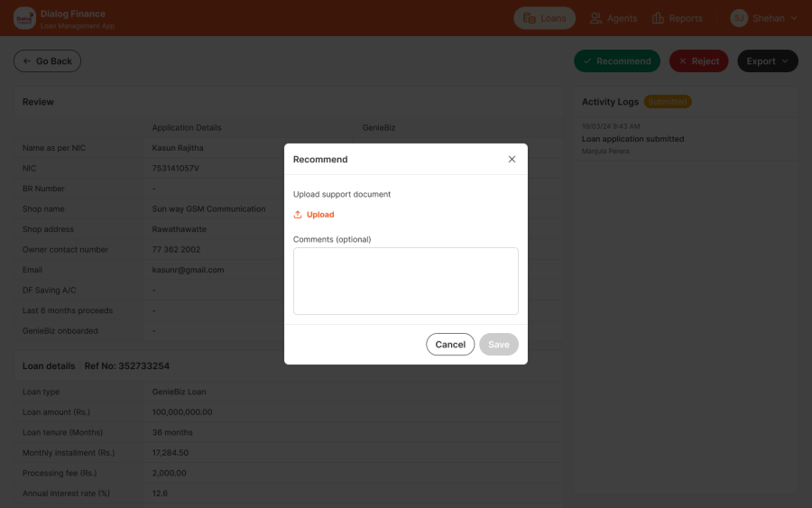Click the loan amount '100,000,000.00'
Screen dimensions: 812x508
(182, 412)
